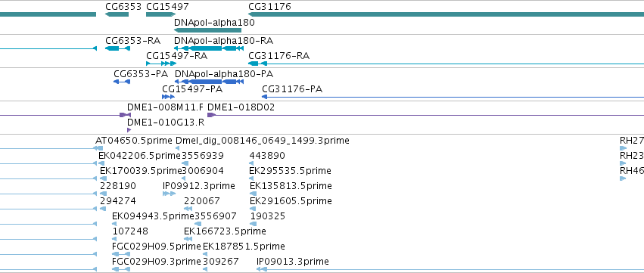
Task: Click the FGC029H09.3prime EST glyph
Action: click(x=121, y=269)
